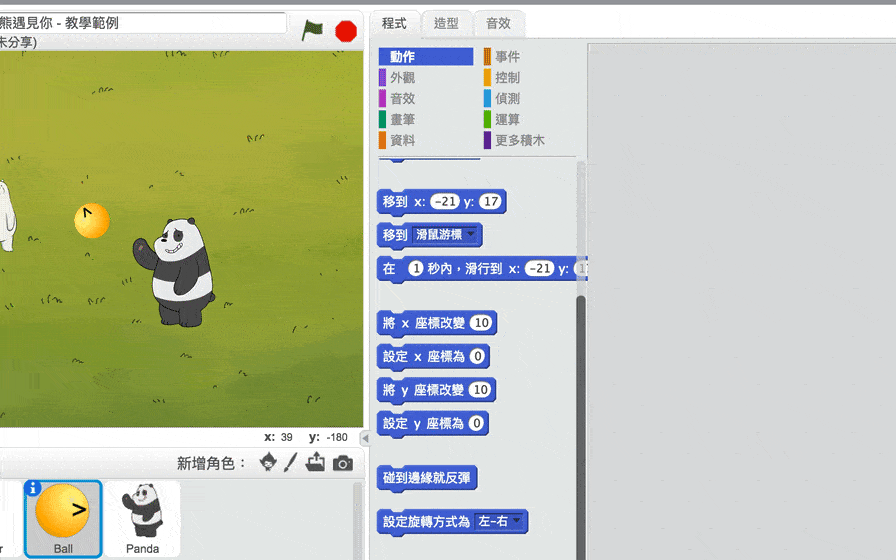Select the 事件 block category

[x=507, y=57]
